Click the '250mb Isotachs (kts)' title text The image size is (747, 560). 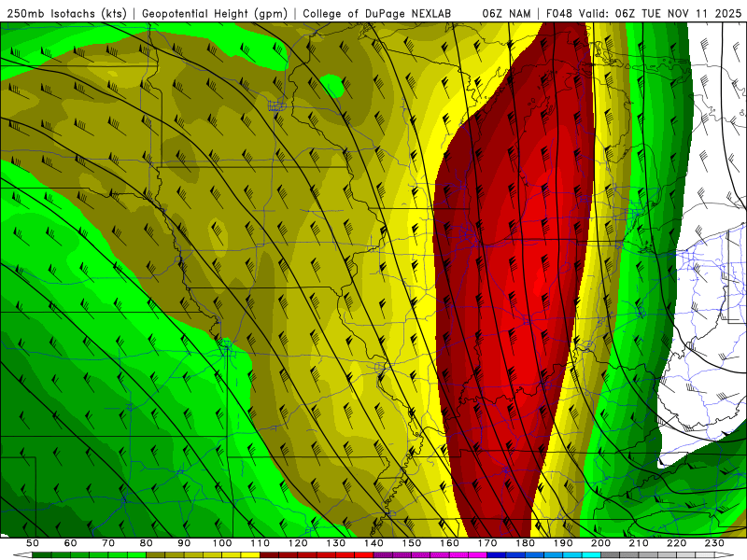(66, 14)
